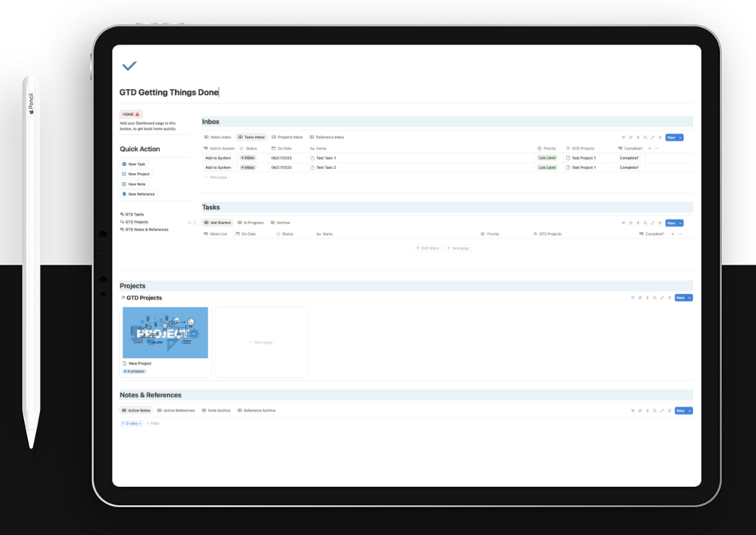Open the New dropdown arrow in Tasks section

[x=681, y=223]
